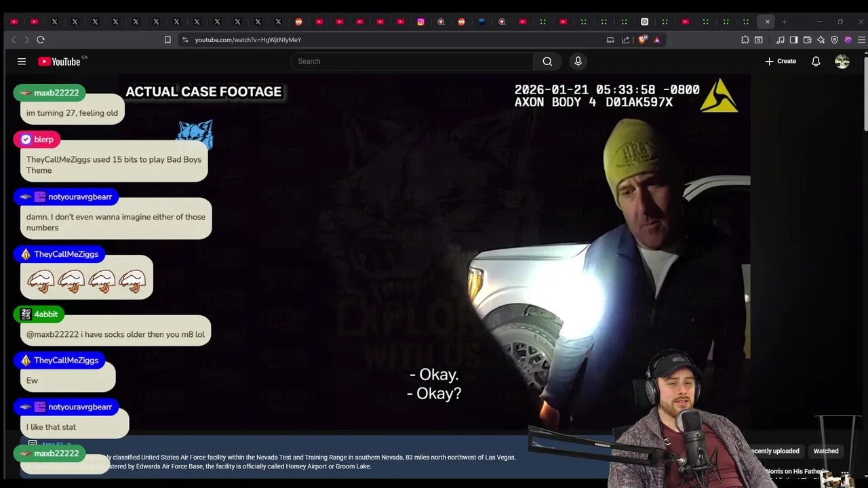Viewport: 868px width, 488px height.
Task: Click the share page icon in address bar
Action: 625,40
